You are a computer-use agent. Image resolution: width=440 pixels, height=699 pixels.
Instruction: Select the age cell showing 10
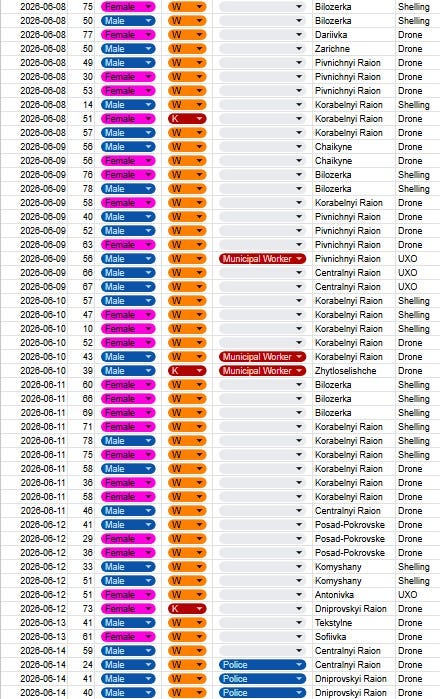(x=82, y=329)
